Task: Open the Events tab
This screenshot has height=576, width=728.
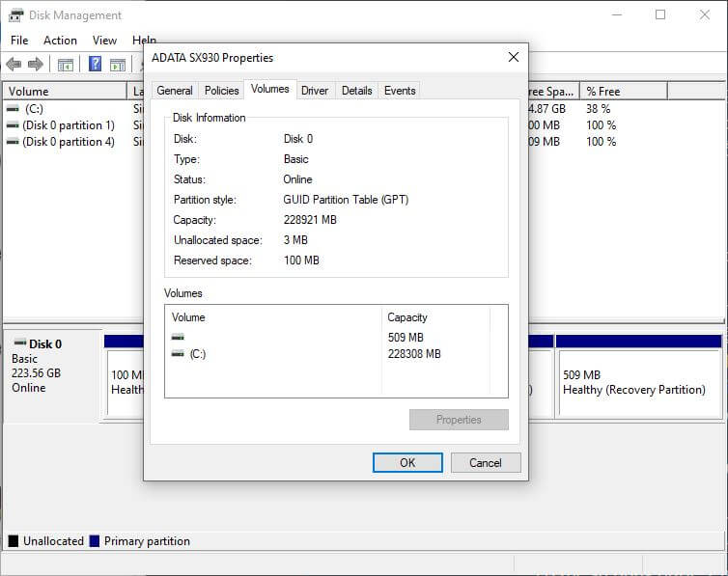Action: click(x=400, y=91)
